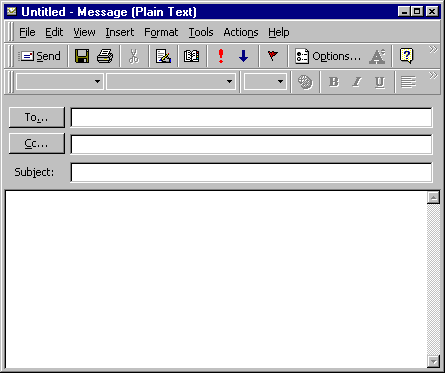Click the scrollbar up arrow

[433, 198]
